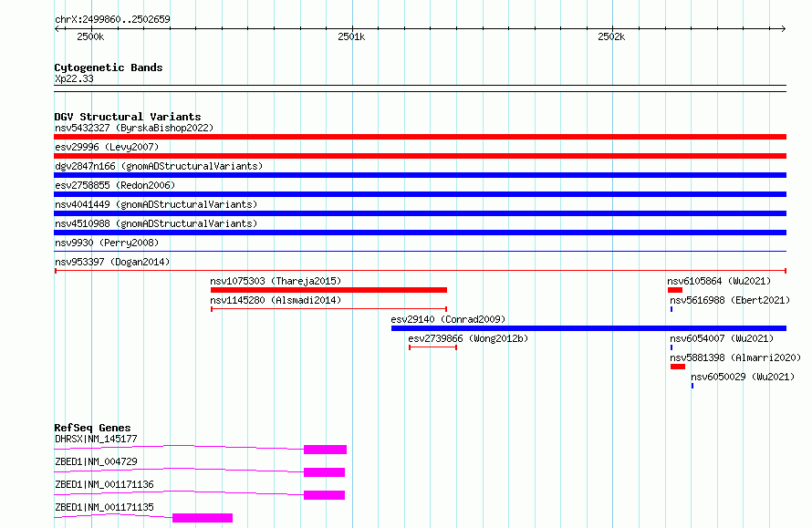Click the magenta exon of ZBED1|NM_001171136
Viewport: 812px width, 528px height.
pyautogui.click(x=324, y=495)
